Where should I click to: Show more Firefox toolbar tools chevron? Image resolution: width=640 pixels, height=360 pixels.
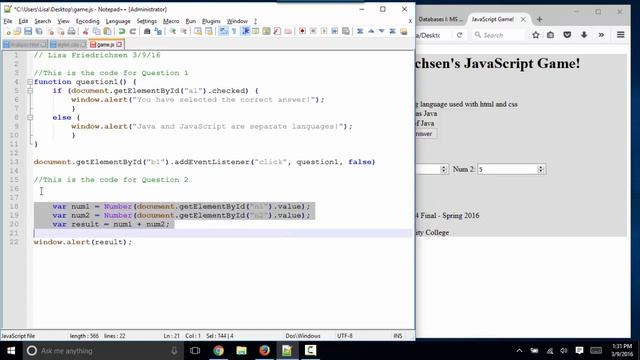click(601, 35)
